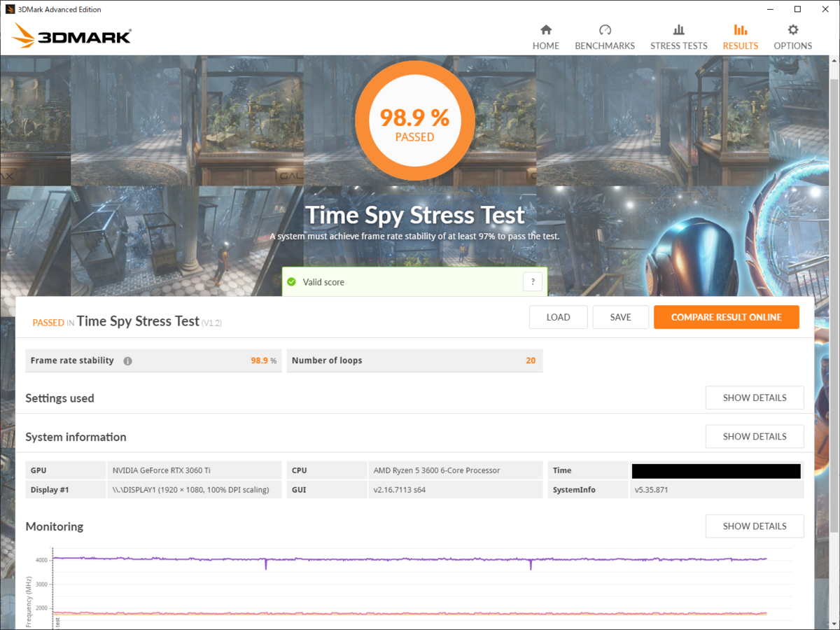This screenshot has height=630, width=840.
Task: Go to the Benchmarks tab
Action: (605, 37)
